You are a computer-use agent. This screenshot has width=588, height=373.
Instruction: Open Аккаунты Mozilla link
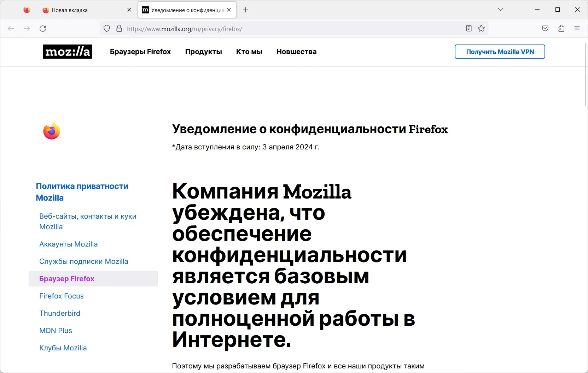click(69, 244)
